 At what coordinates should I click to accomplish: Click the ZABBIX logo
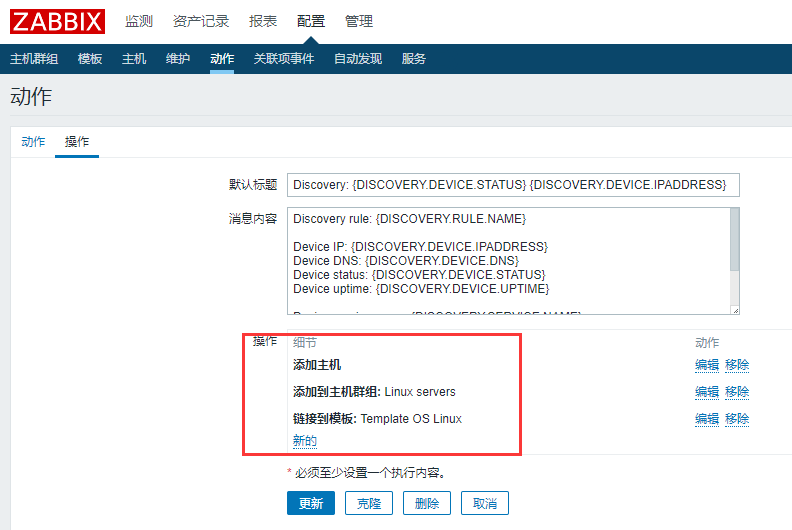pyautogui.click(x=58, y=21)
